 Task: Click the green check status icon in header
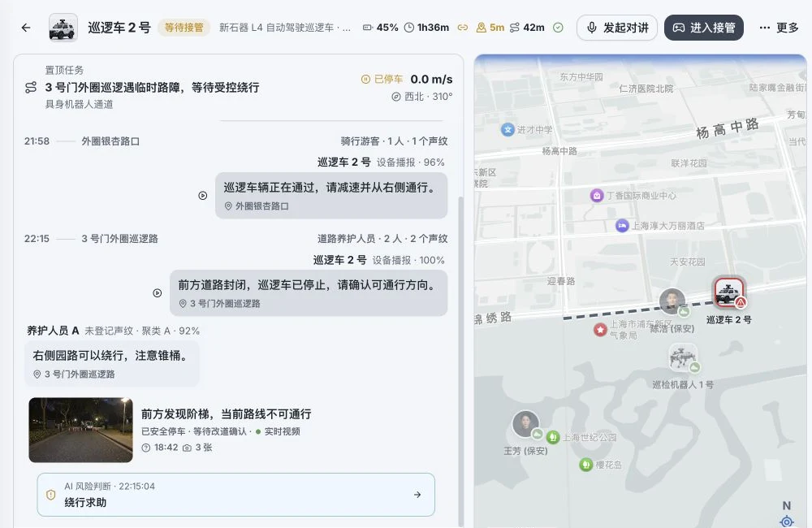[x=558, y=28]
